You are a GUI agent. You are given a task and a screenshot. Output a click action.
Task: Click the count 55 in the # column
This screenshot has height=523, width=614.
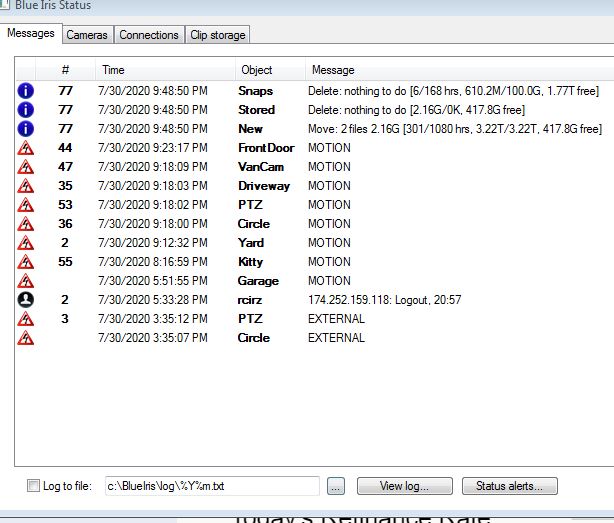[65, 262]
